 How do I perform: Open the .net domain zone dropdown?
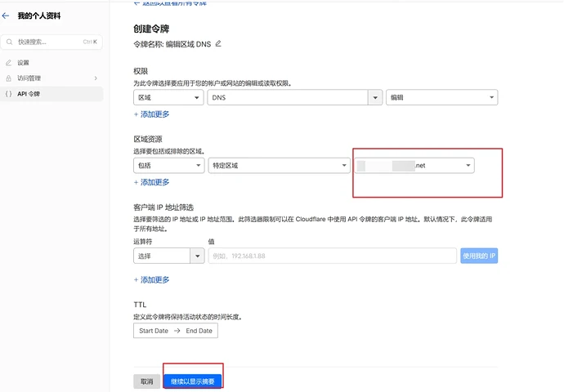click(x=414, y=165)
